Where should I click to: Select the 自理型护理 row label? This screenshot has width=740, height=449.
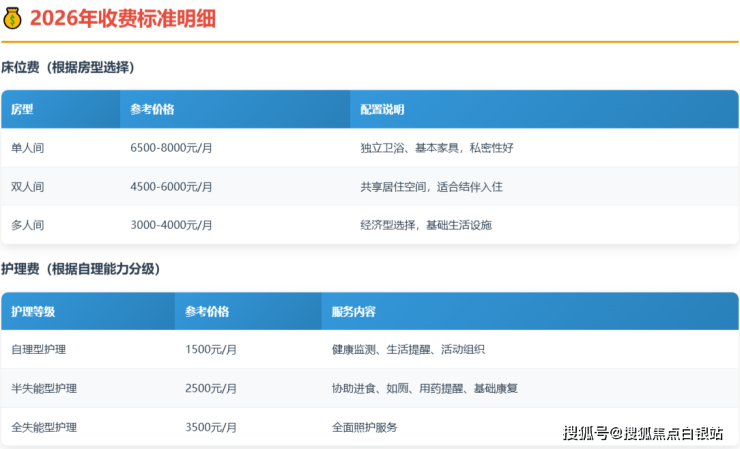pos(38,350)
